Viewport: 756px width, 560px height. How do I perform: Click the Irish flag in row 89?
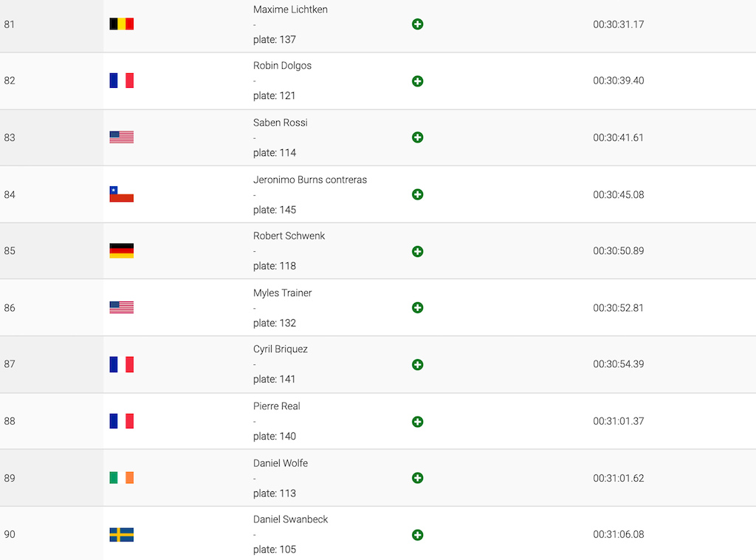[122, 478]
